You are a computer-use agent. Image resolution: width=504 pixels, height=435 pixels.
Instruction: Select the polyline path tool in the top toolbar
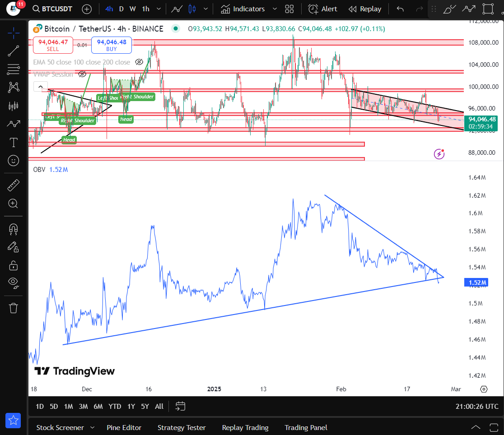tap(469, 9)
